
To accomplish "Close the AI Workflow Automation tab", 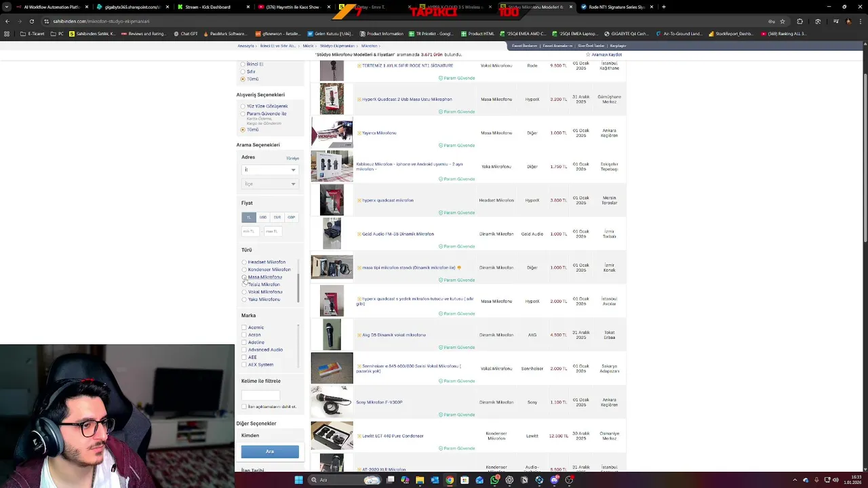I will pos(86,7).
